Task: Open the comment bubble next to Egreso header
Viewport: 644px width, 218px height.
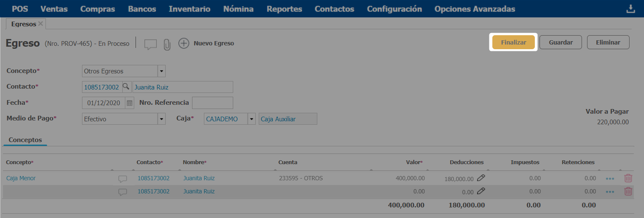Action: point(150,44)
